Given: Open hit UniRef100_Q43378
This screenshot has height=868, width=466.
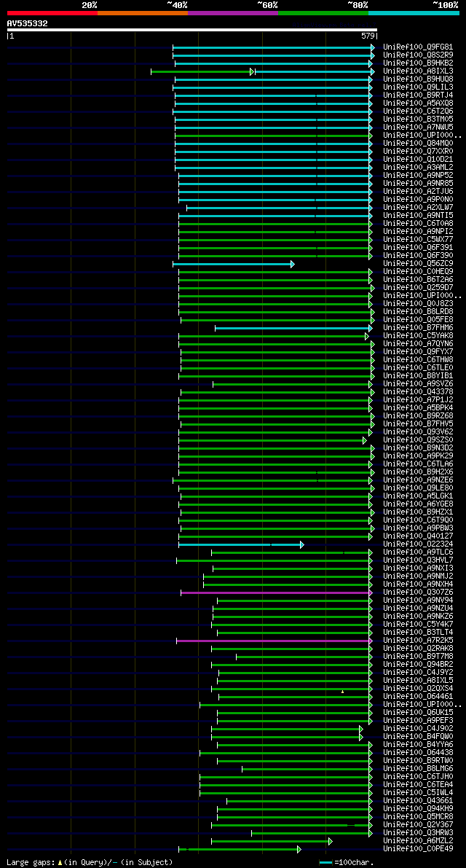Looking at the screenshot, I should (418, 392).
